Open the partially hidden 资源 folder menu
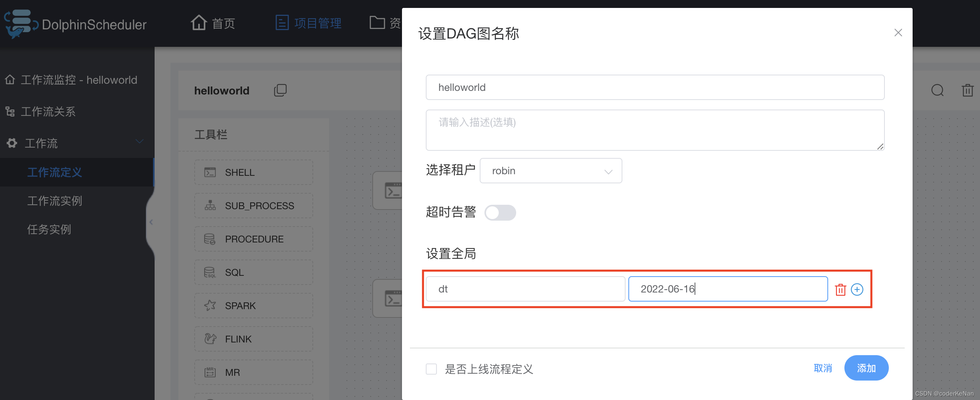This screenshot has width=980, height=400. pyautogui.click(x=385, y=23)
